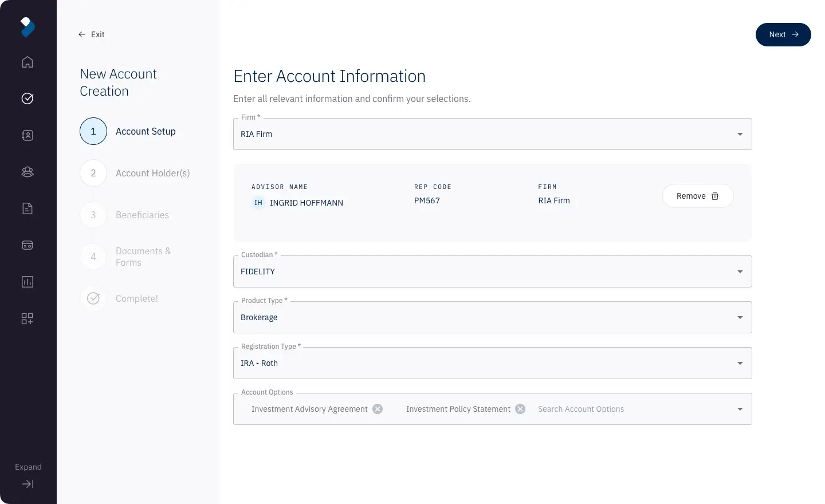Click the Search Account Options field

click(580, 409)
